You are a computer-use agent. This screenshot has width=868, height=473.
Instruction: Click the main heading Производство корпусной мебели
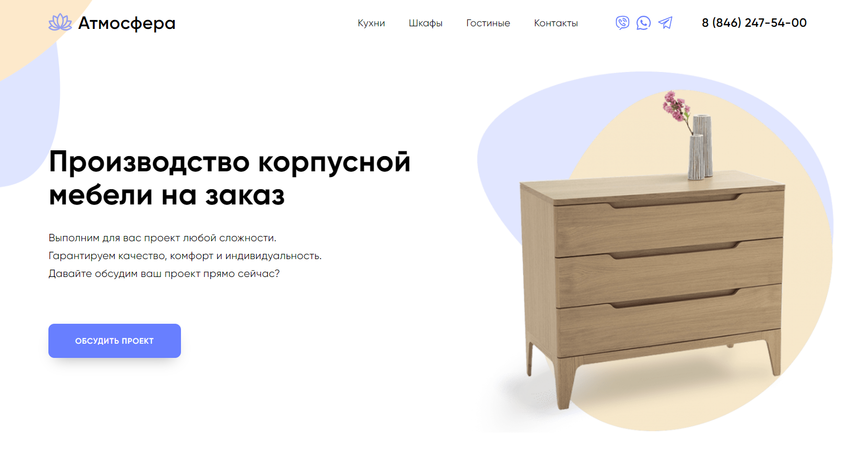point(229,178)
